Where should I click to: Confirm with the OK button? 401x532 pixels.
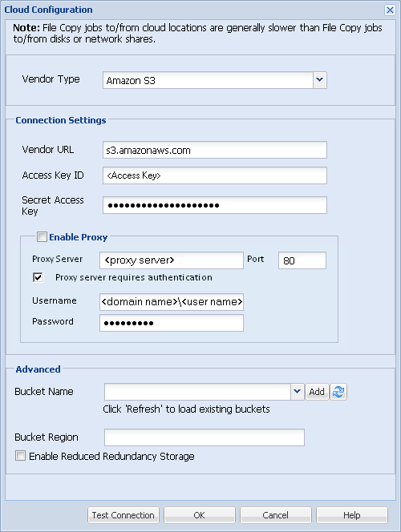point(200,515)
